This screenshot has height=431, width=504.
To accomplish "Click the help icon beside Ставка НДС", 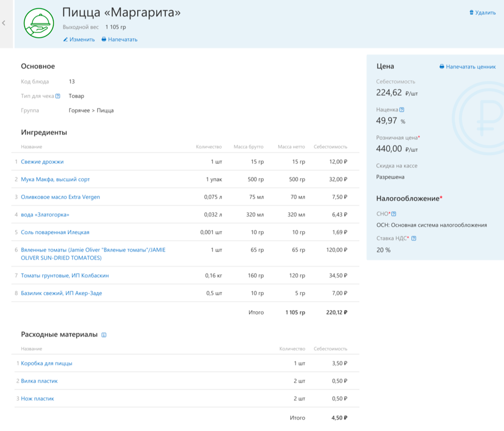I will point(414,239).
